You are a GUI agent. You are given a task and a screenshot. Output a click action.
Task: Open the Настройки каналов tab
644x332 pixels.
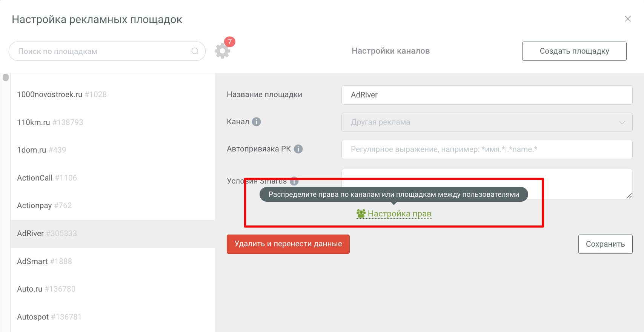(390, 51)
